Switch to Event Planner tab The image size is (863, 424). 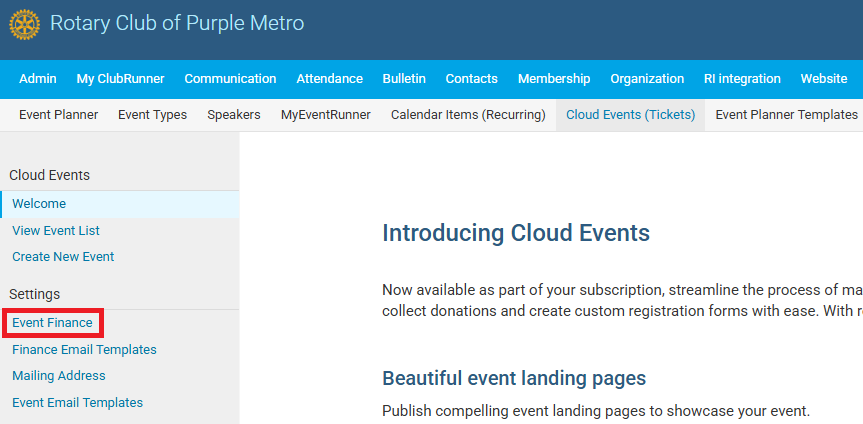58,115
